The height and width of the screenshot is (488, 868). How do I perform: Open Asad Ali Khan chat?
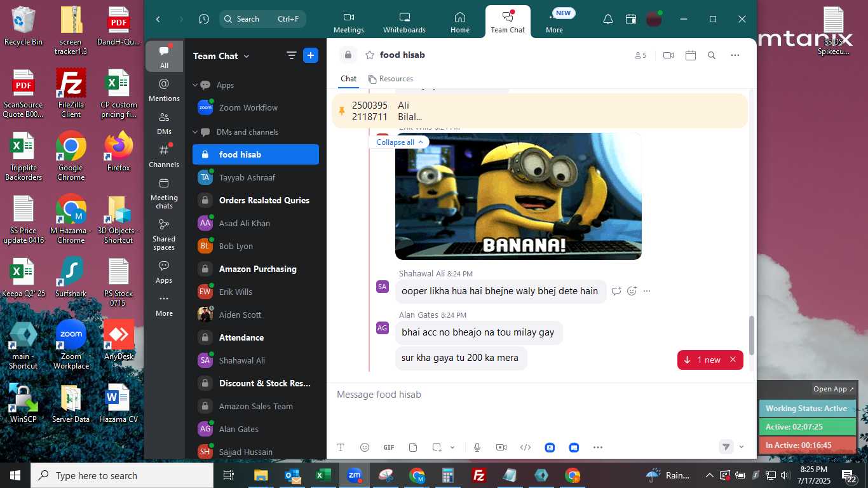[255, 223]
